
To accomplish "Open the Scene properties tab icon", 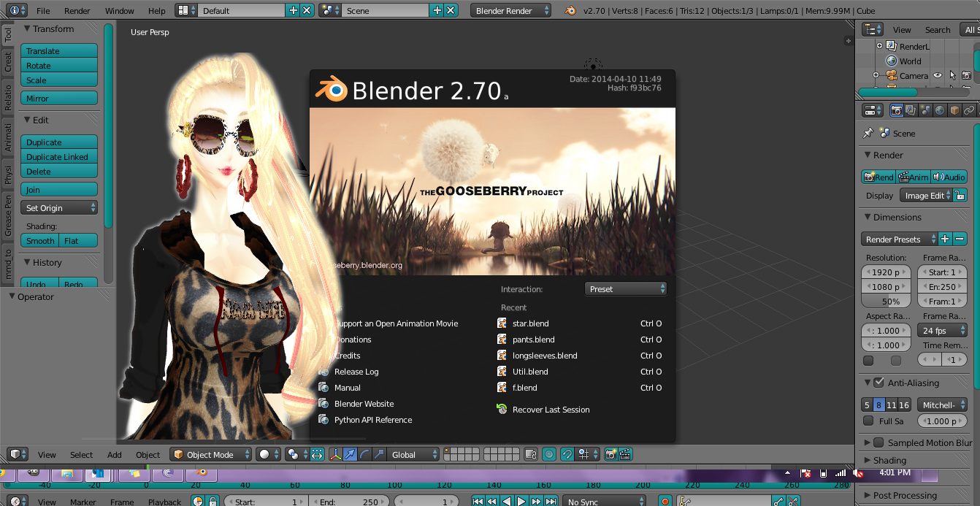I will pyautogui.click(x=925, y=110).
